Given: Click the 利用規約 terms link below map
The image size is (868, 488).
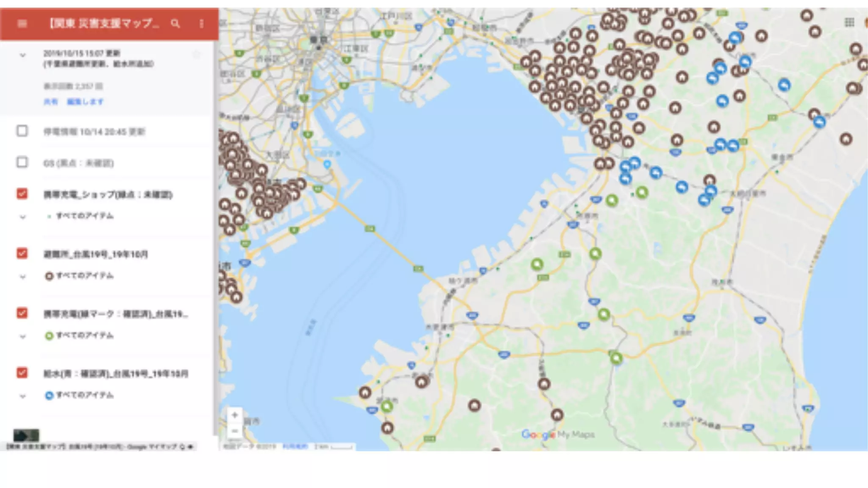Looking at the screenshot, I should point(295,446).
